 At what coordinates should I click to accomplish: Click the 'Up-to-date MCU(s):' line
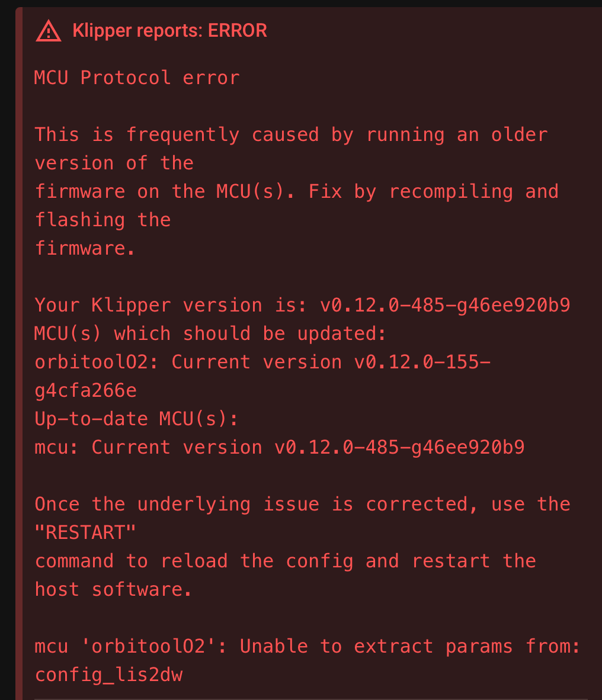point(136,419)
